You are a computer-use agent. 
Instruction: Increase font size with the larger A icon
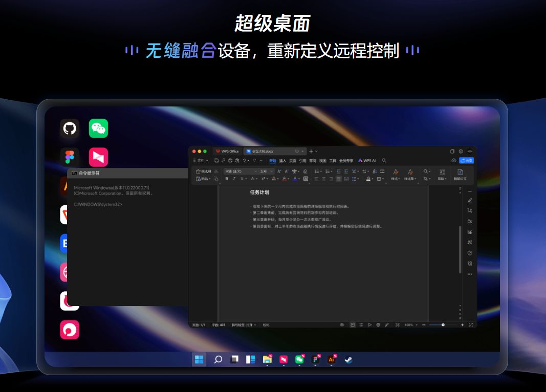tap(279, 171)
